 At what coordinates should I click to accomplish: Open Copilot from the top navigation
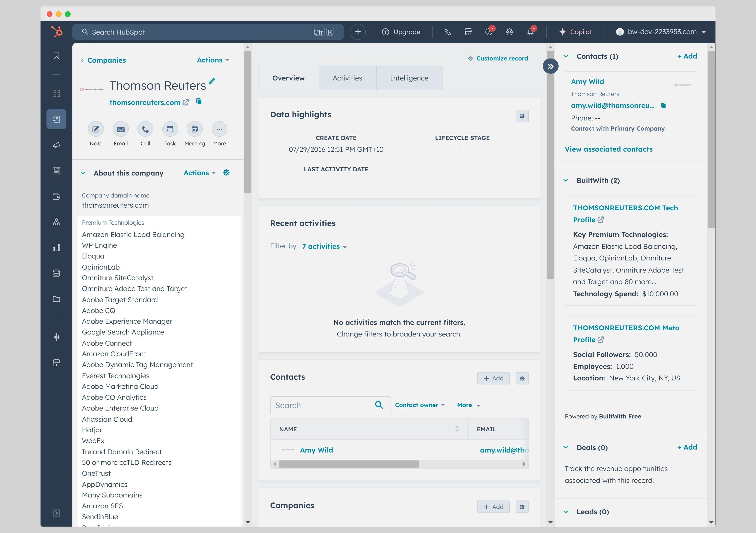pyautogui.click(x=576, y=32)
